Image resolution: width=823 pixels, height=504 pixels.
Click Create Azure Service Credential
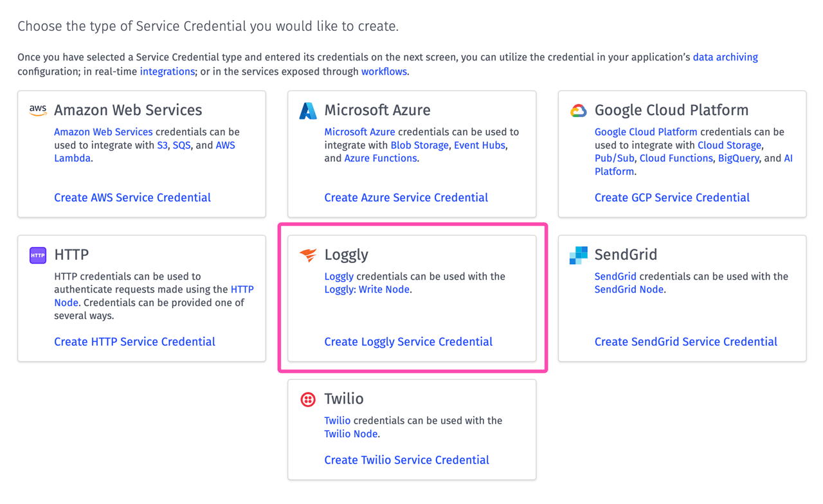(x=406, y=197)
